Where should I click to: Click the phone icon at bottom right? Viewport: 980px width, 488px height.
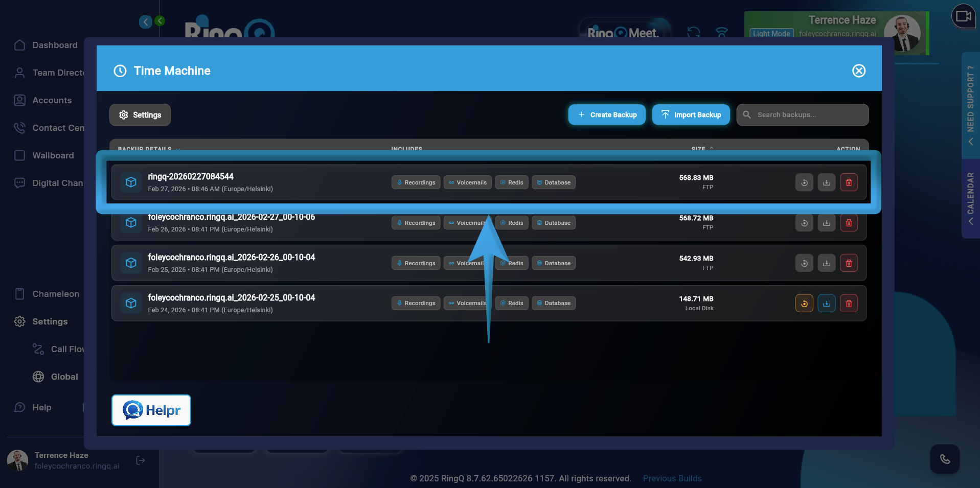944,459
